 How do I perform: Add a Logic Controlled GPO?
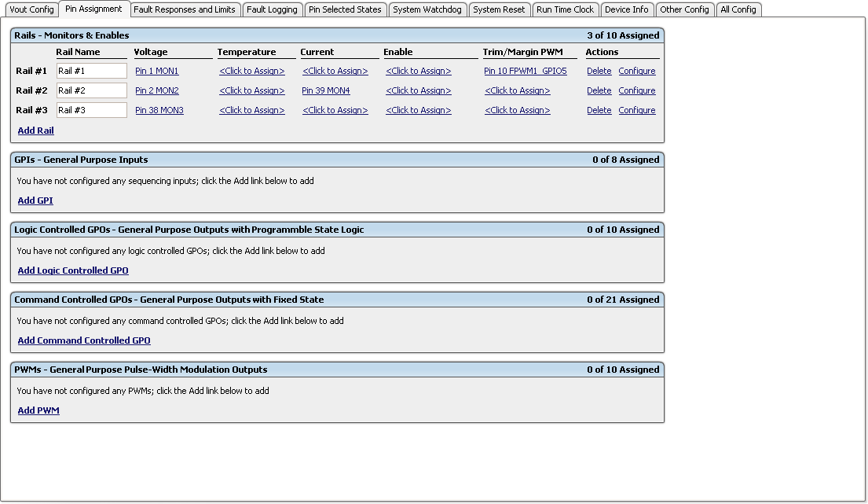[x=72, y=270]
